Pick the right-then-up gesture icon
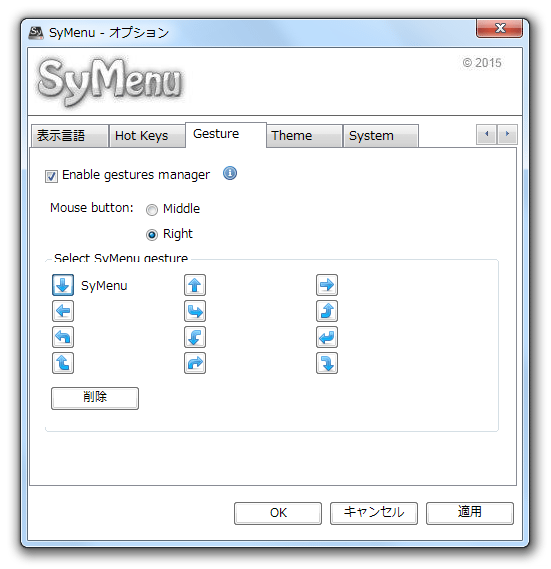This screenshot has width=551, height=569. point(327,311)
